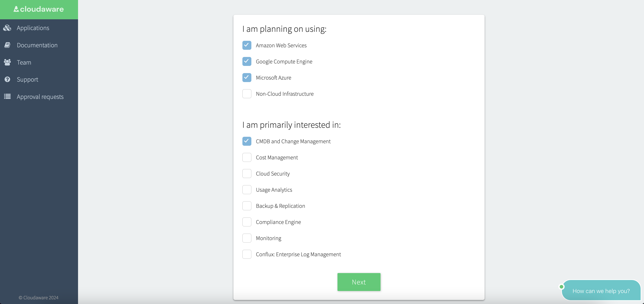Viewport: 644px width, 304px height.
Task: Select Approval requests menu item
Action: (40, 97)
